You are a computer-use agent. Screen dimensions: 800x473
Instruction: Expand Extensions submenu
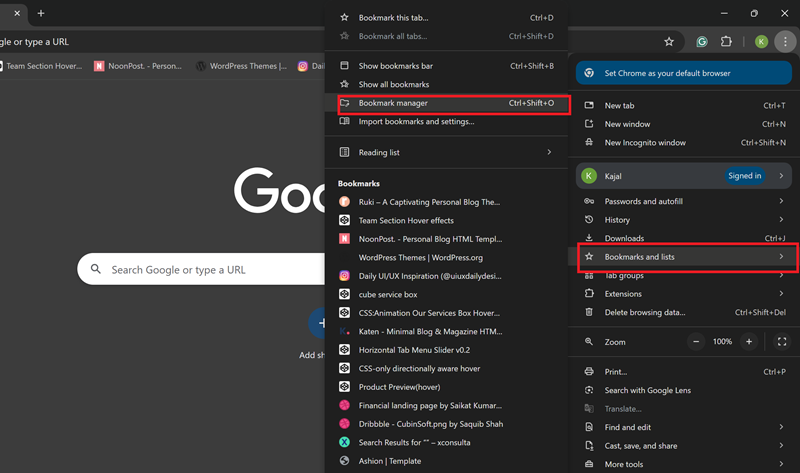point(684,294)
